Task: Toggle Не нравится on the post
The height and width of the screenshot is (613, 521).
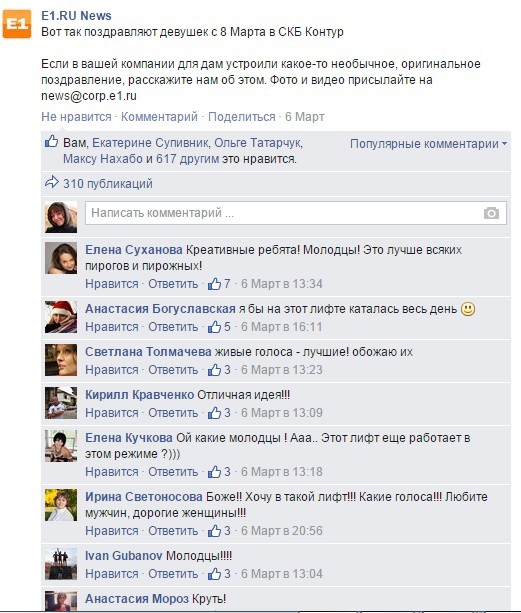Action: point(76,117)
